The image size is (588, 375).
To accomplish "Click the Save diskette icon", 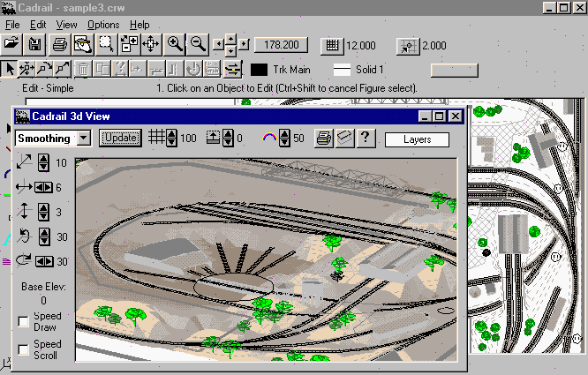I will (34, 45).
